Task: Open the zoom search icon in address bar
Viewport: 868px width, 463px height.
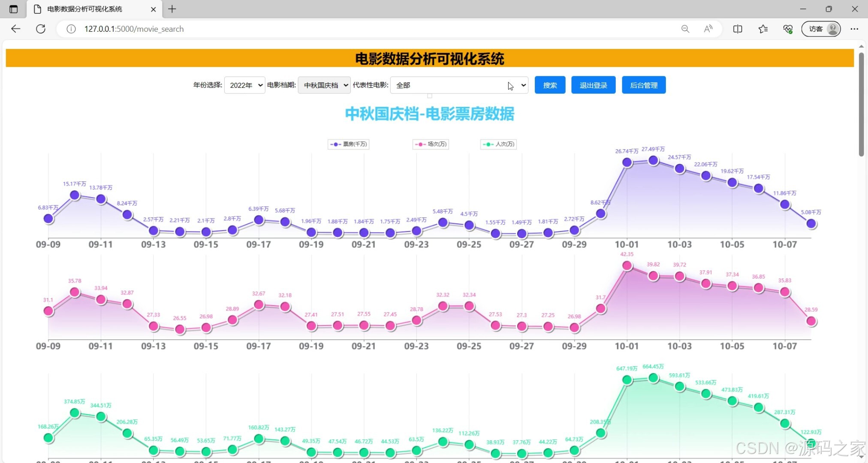Action: [x=685, y=29]
